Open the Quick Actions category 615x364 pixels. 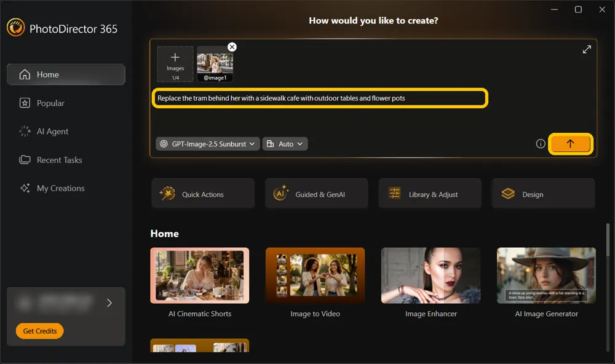coord(203,194)
